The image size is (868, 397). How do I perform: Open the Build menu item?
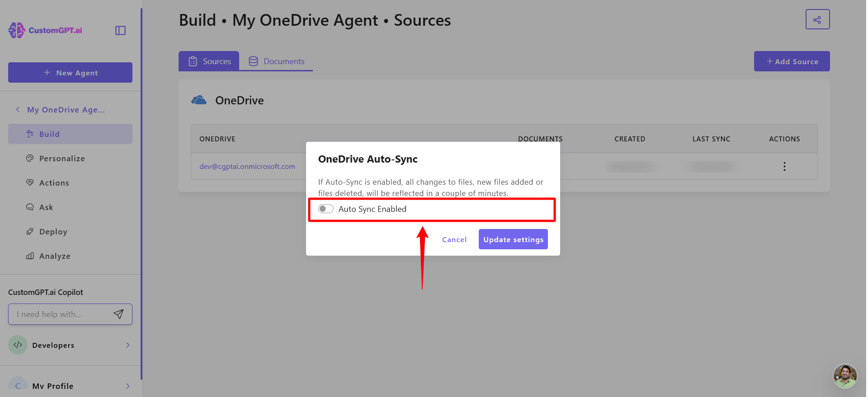click(x=70, y=134)
